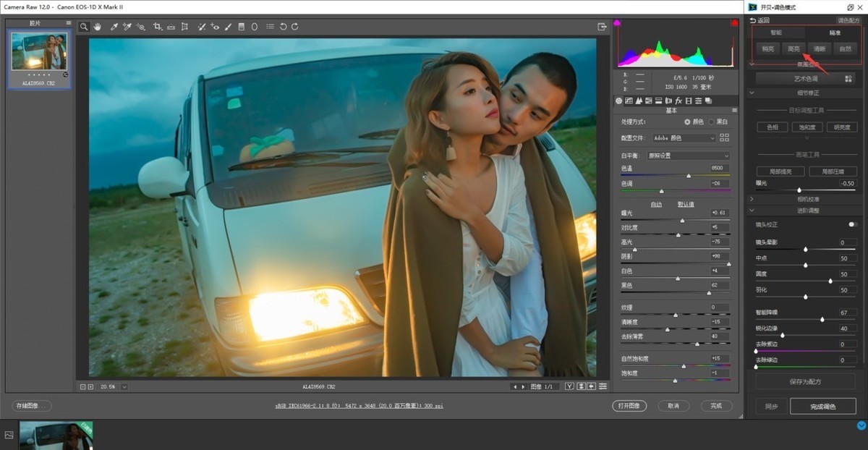This screenshot has height=450, width=868.
Task: Select the Adjustment Brush tool
Action: pos(228,27)
